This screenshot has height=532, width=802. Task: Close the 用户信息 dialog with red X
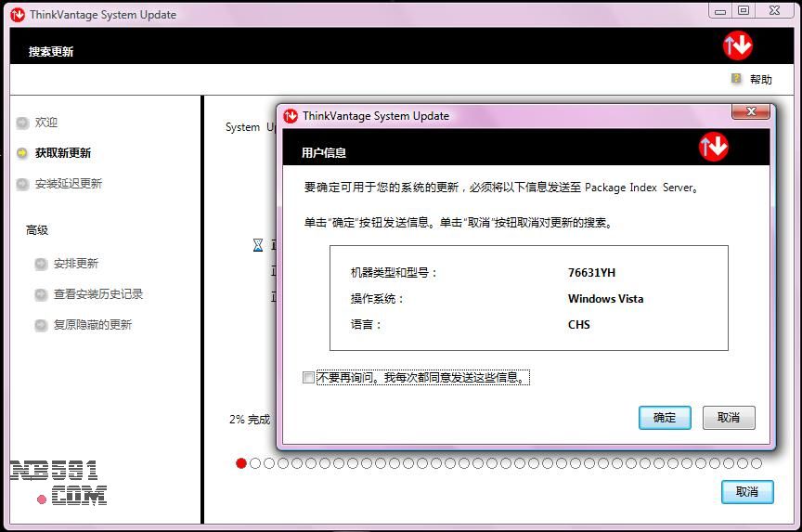[x=751, y=111]
